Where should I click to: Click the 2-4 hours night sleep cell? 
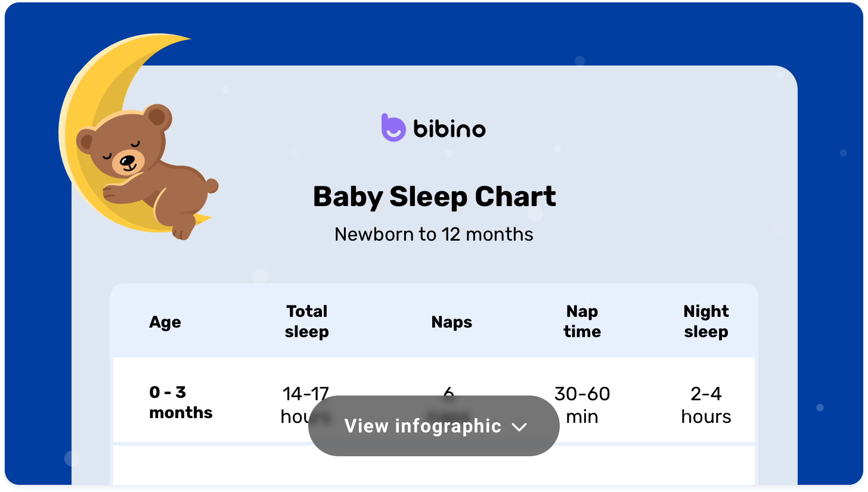706,405
